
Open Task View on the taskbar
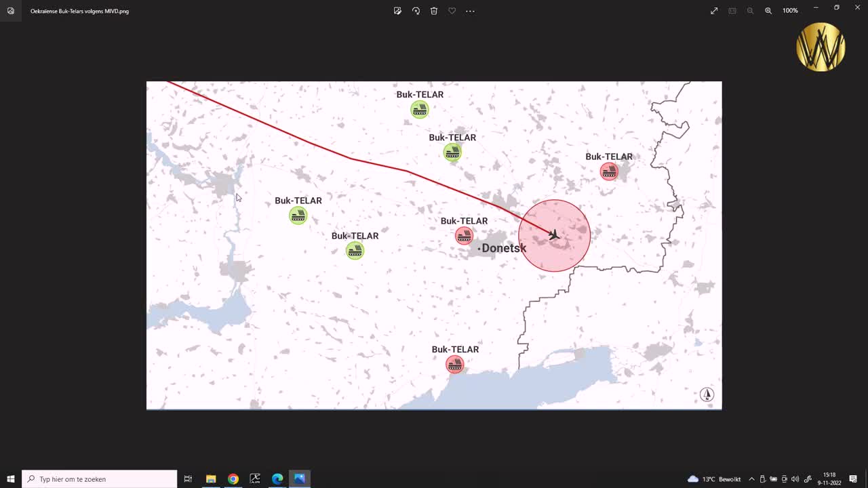tap(188, 479)
